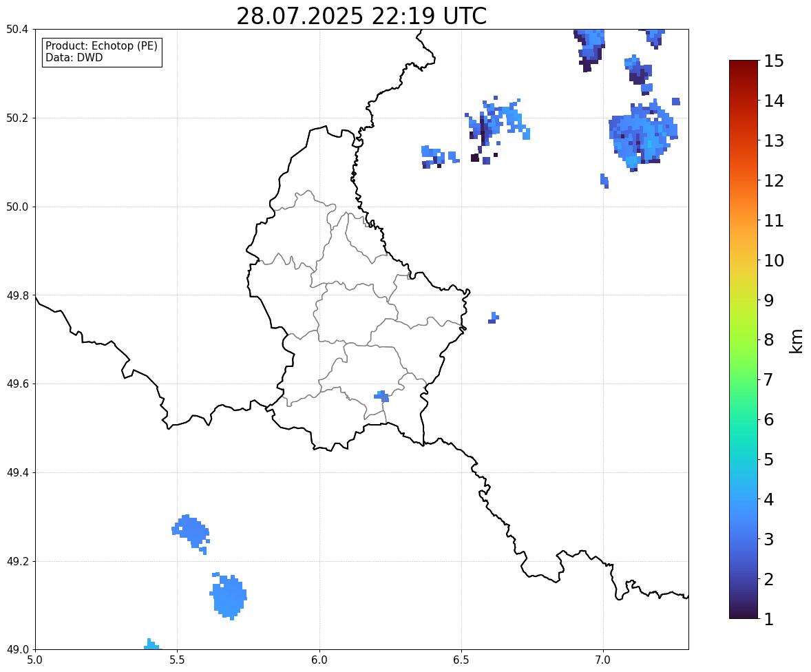Viewport: 811px width, 672px height.
Task: Click the colorbar label "10"
Action: [x=774, y=260]
